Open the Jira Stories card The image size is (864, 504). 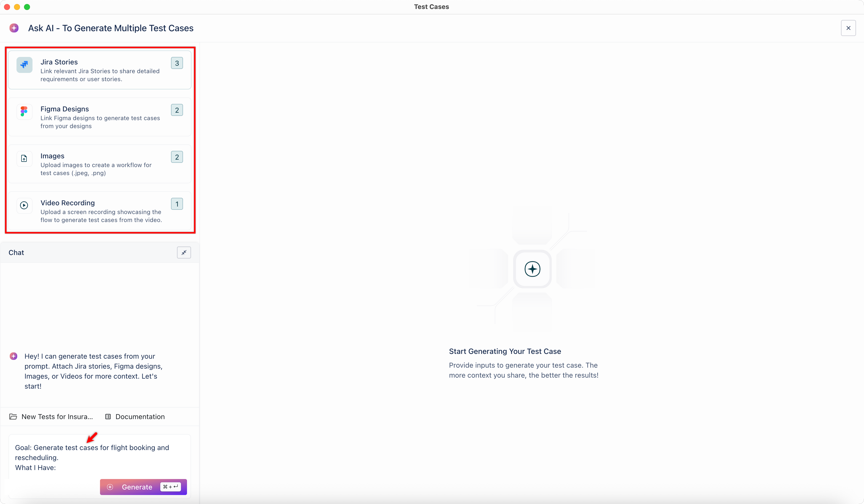(x=99, y=70)
